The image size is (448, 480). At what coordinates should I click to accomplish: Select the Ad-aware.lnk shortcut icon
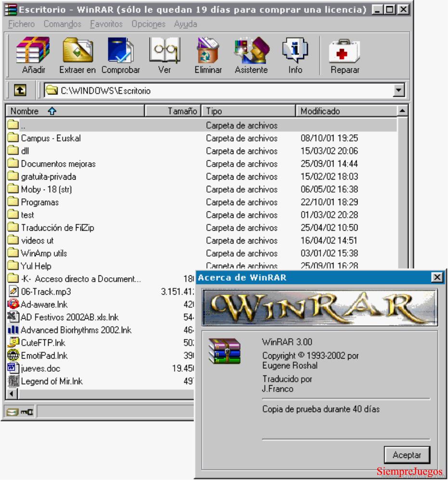click(13, 304)
